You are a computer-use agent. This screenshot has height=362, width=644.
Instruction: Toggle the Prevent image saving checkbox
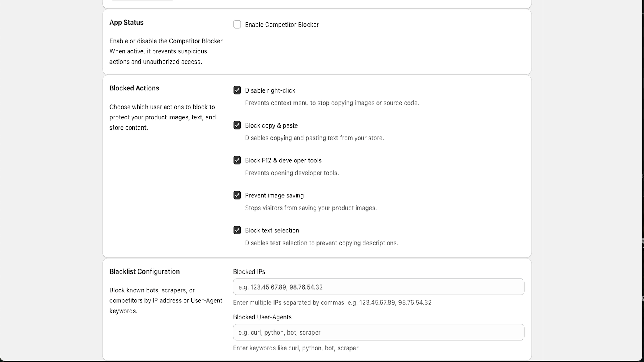(237, 195)
